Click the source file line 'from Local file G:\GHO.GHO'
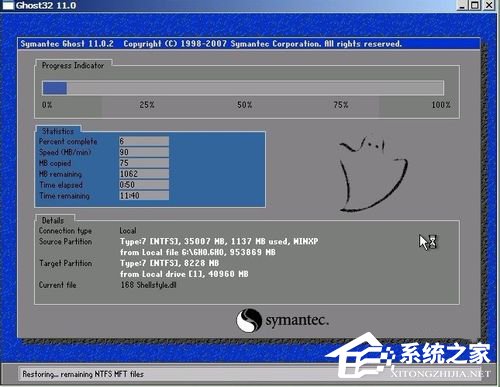 (198, 252)
